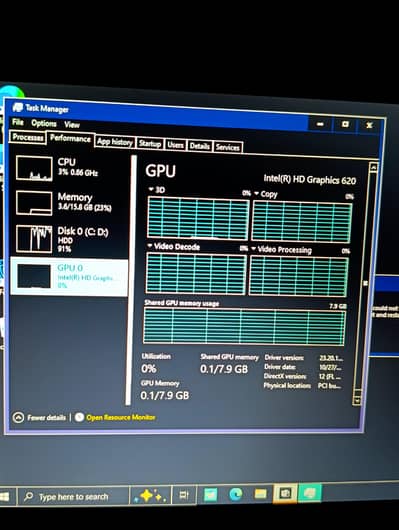The image size is (399, 530).
Task: Click the GPU heading text
Action: point(161,171)
